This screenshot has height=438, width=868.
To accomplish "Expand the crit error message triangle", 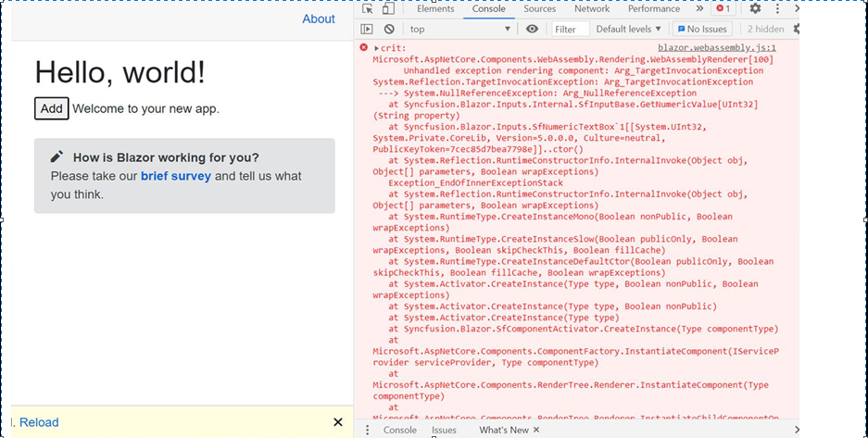I will (x=377, y=48).
